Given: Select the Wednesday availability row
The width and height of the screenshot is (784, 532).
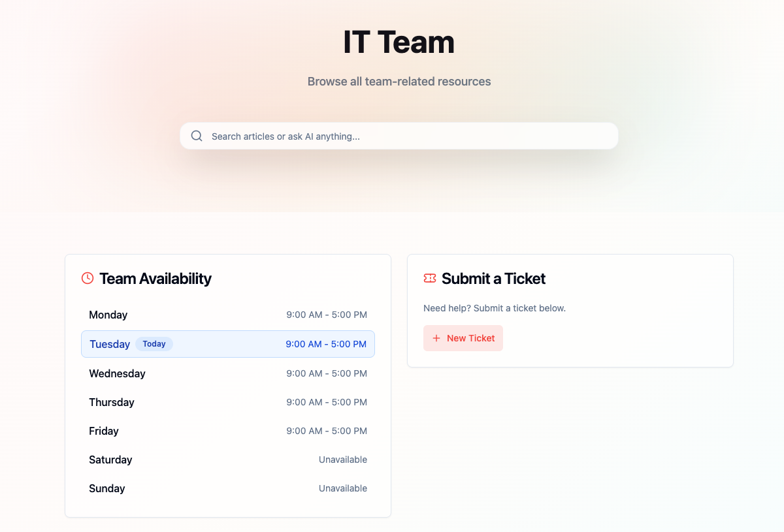Looking at the screenshot, I should [228, 373].
